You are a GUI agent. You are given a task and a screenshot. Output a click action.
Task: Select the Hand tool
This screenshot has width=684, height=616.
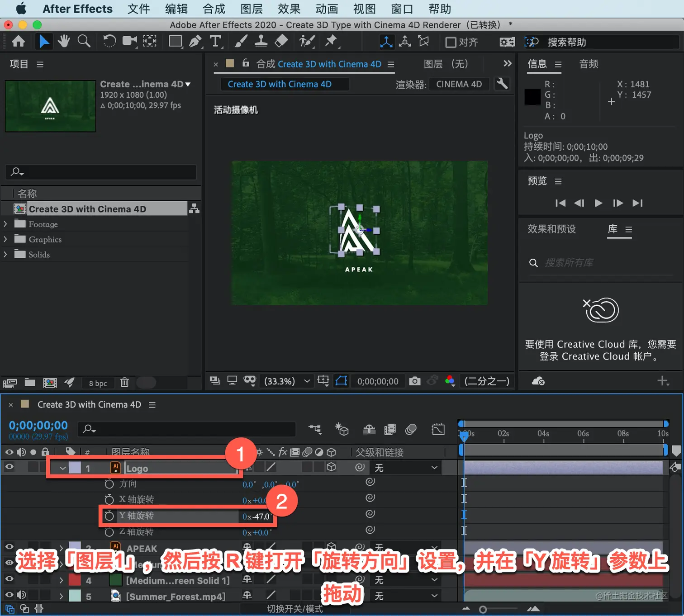[x=64, y=42]
